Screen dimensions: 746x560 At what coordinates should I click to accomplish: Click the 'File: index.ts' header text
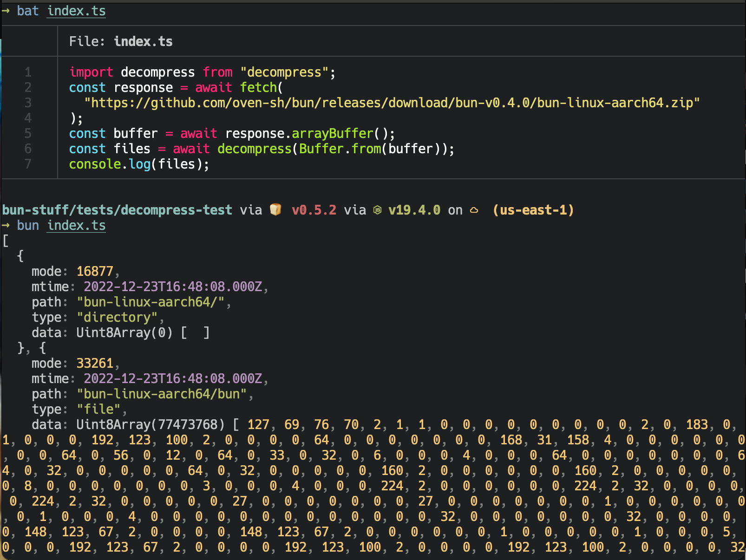(121, 41)
